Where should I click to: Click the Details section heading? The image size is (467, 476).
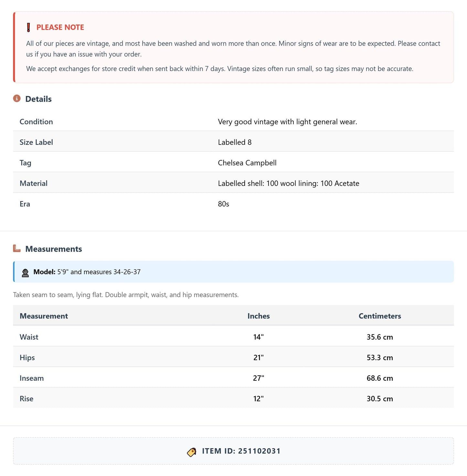point(38,99)
